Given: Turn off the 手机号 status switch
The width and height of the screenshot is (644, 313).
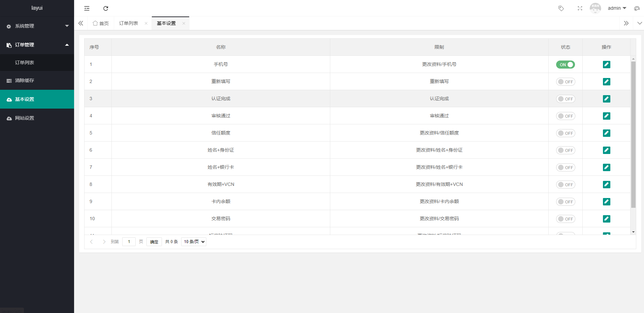Looking at the screenshot, I should [565, 65].
